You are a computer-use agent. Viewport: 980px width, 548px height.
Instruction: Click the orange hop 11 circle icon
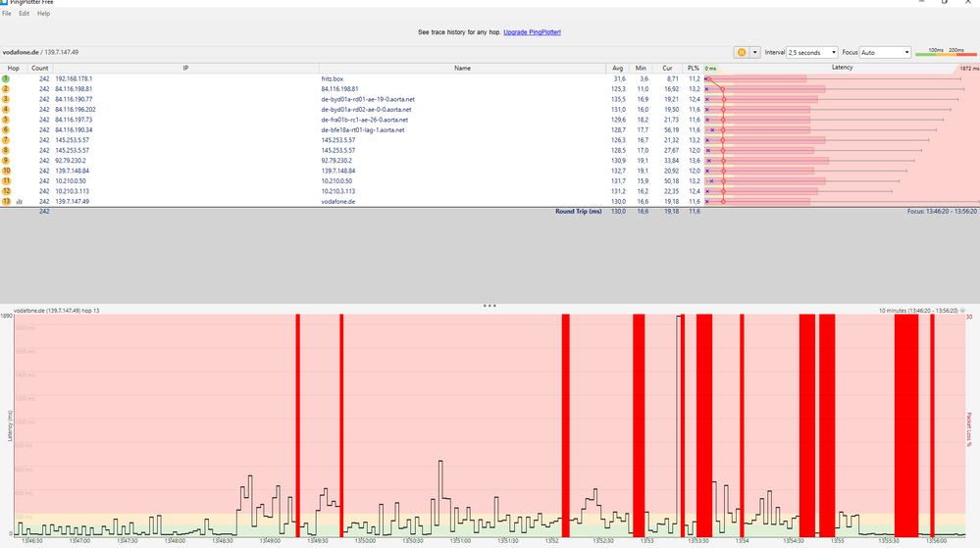point(6,181)
